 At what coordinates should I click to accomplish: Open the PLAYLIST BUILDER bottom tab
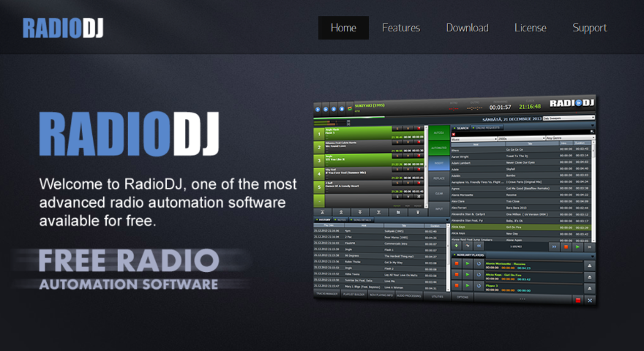pyautogui.click(x=353, y=295)
